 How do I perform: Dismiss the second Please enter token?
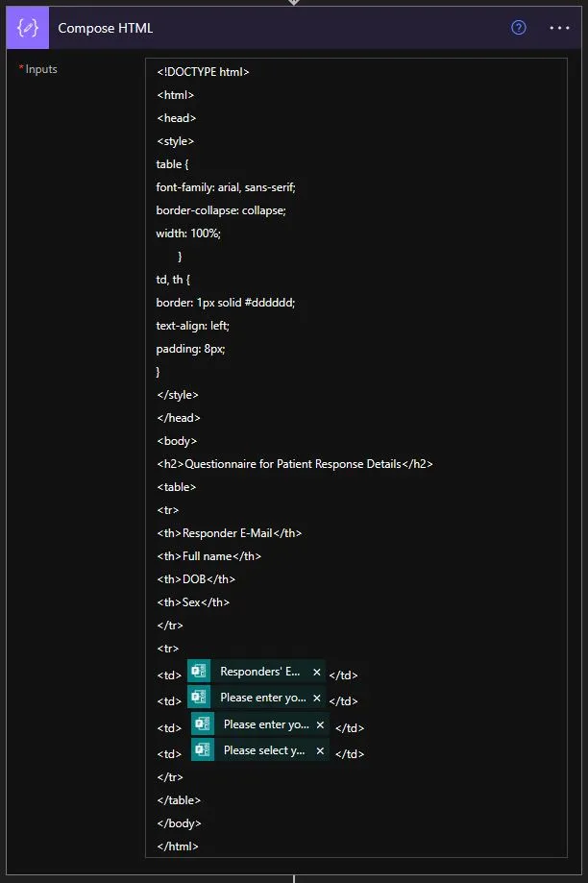click(322, 726)
